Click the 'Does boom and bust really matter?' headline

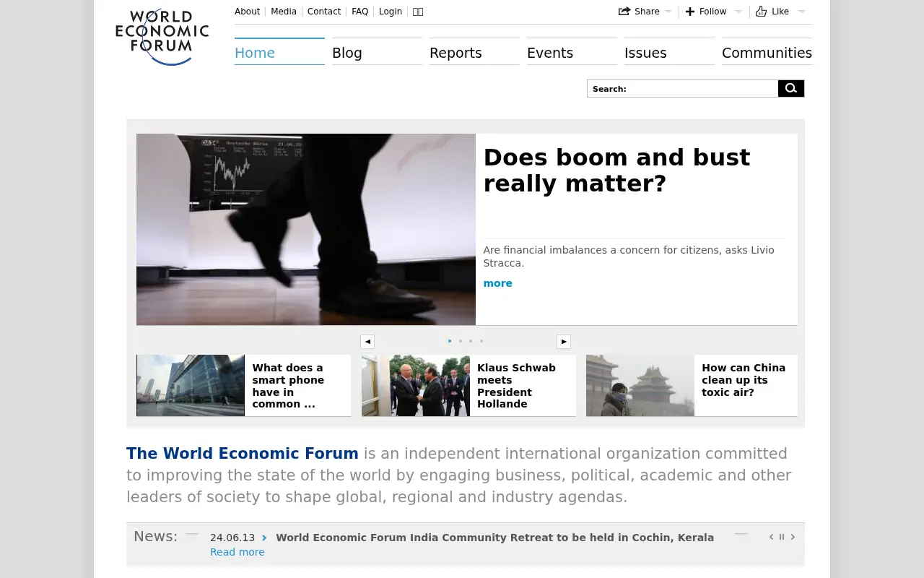click(x=616, y=171)
